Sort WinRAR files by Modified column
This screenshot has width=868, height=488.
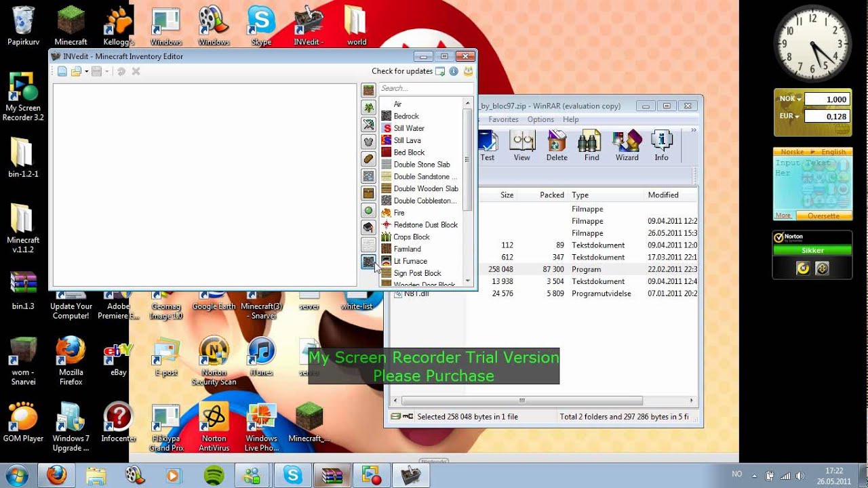671,195
